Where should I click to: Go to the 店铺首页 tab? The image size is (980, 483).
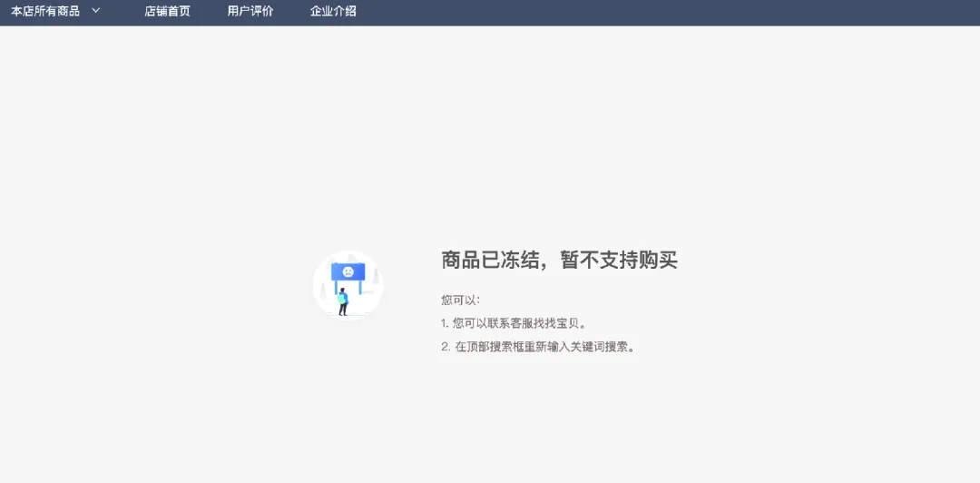(167, 12)
